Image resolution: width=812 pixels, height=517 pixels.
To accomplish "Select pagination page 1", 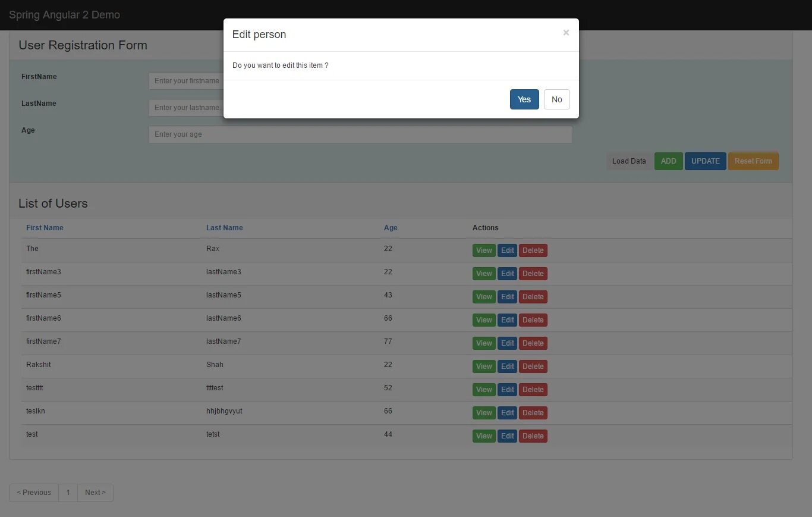I will coord(68,493).
